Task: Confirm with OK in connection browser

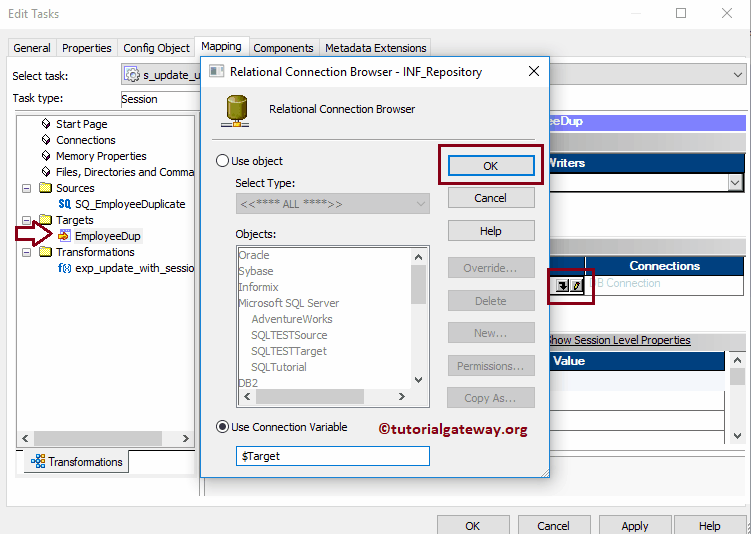Action: pyautogui.click(x=491, y=166)
